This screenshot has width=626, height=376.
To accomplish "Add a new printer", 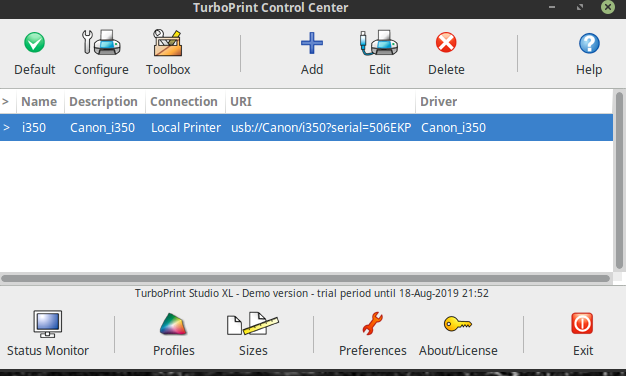I will (x=312, y=53).
